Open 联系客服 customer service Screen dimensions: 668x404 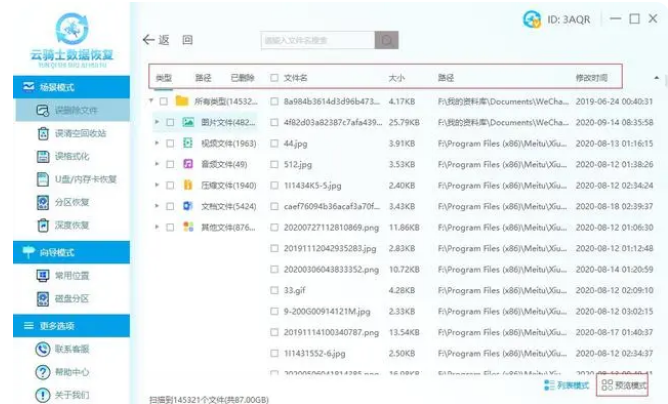pyautogui.click(x=63, y=349)
